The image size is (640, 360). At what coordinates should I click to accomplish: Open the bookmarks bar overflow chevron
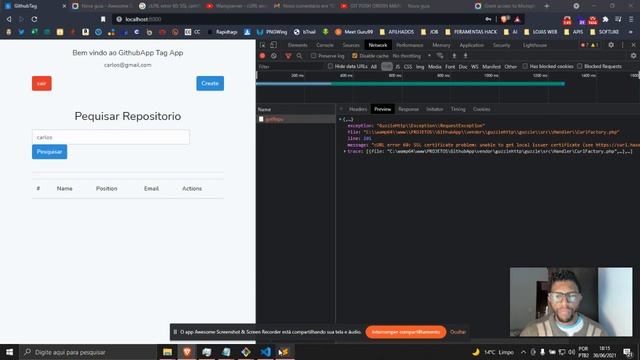click(x=631, y=32)
